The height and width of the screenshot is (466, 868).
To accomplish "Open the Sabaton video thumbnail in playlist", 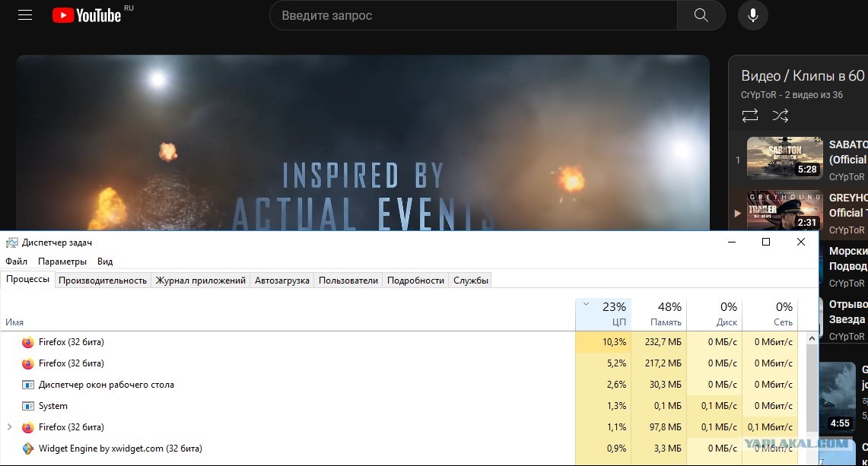I will pos(784,157).
